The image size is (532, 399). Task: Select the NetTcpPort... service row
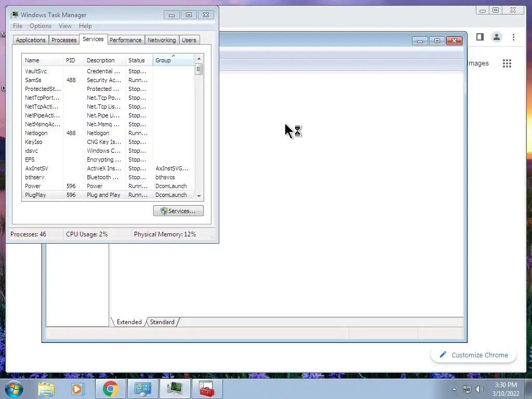click(x=108, y=98)
